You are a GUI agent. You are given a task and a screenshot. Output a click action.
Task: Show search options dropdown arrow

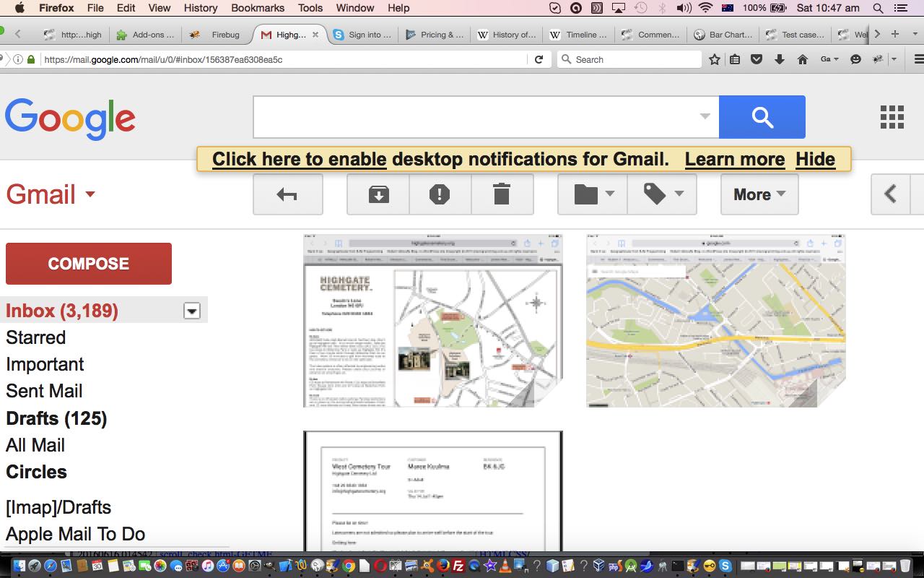pyautogui.click(x=705, y=116)
